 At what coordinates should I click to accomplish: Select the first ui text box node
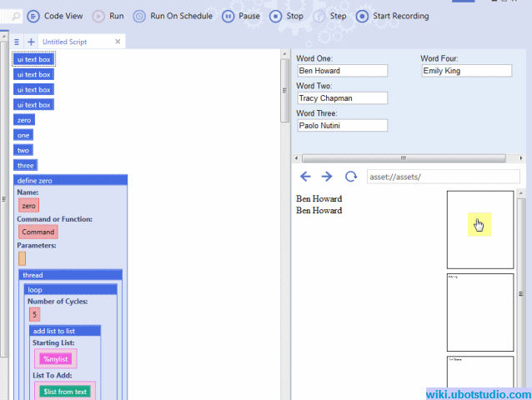[x=33, y=59]
